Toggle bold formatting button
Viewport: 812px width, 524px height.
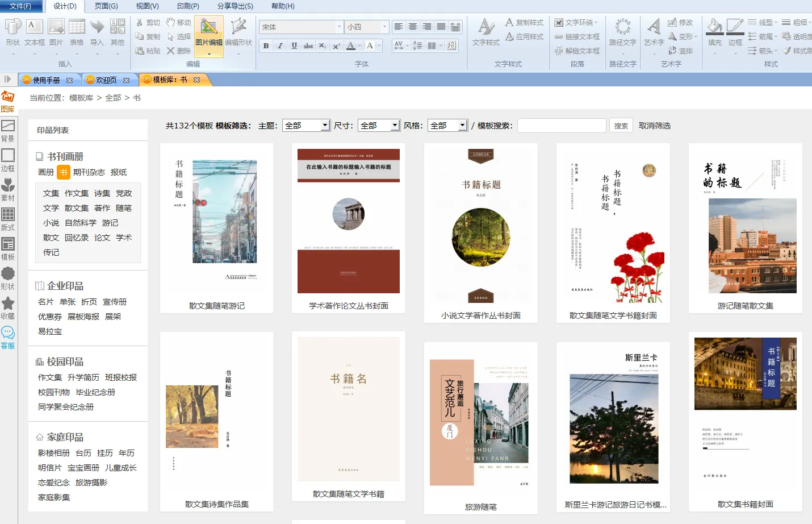pyautogui.click(x=266, y=45)
